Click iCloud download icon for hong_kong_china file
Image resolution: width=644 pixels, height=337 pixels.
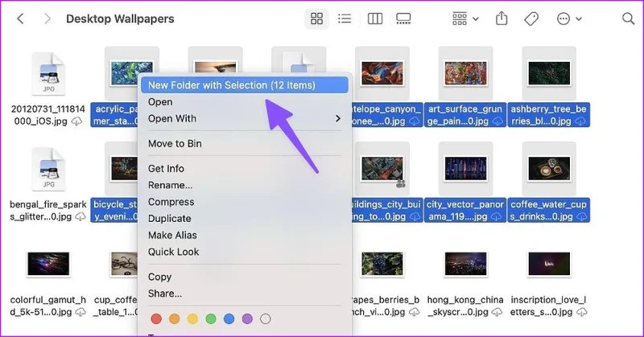(497, 312)
